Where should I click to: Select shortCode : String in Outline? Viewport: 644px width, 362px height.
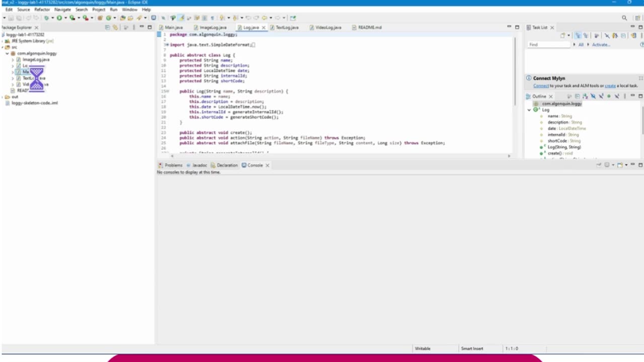click(564, 141)
